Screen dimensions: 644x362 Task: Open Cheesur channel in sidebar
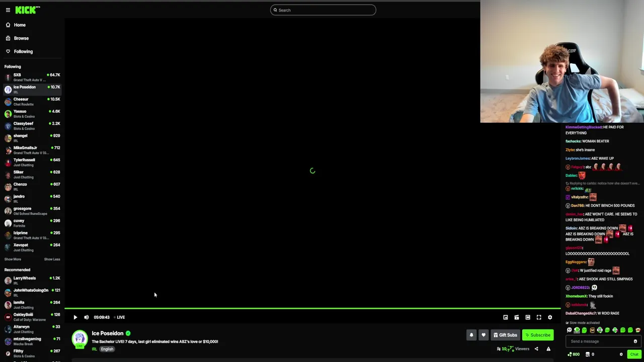tap(32, 102)
